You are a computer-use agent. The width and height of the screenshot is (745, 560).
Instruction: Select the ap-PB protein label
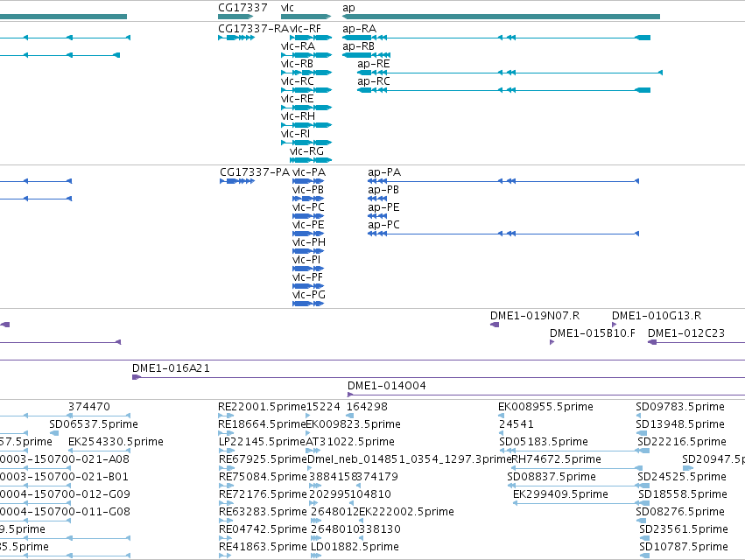[383, 190]
